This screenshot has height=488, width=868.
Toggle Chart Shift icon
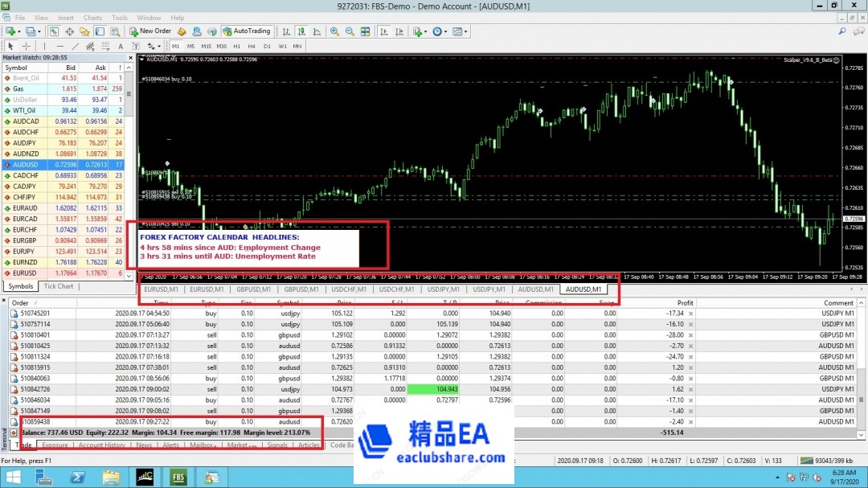tap(399, 31)
